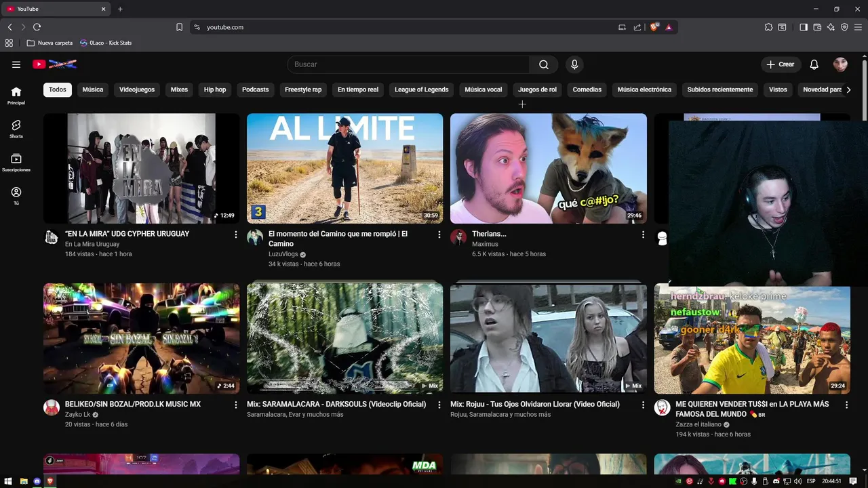The image size is (868, 488).
Task: Reload the page
Action: pos(37,27)
